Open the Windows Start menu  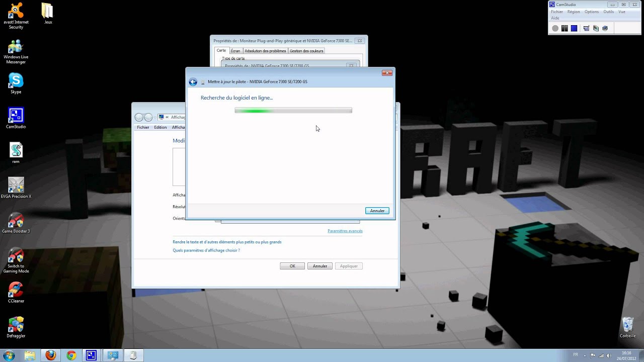coord(9,355)
